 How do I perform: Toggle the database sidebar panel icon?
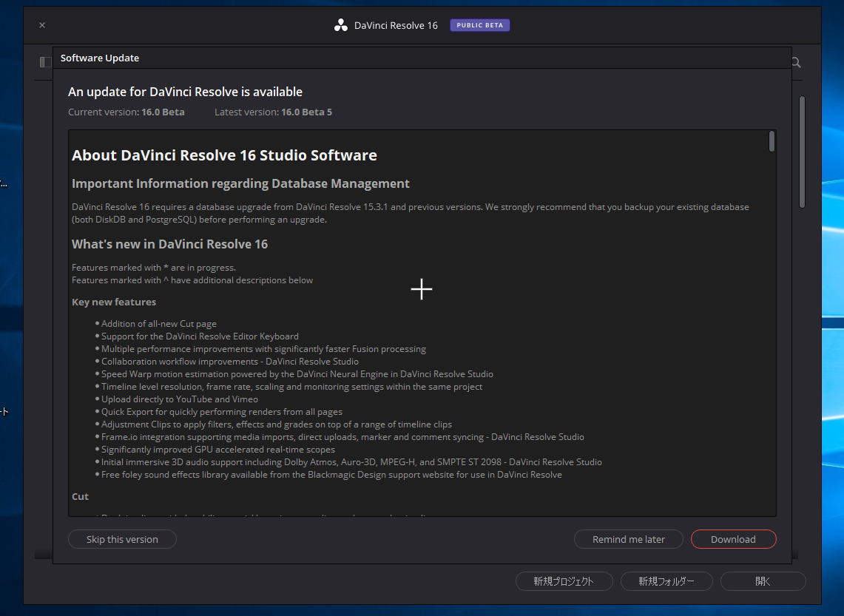coord(45,63)
